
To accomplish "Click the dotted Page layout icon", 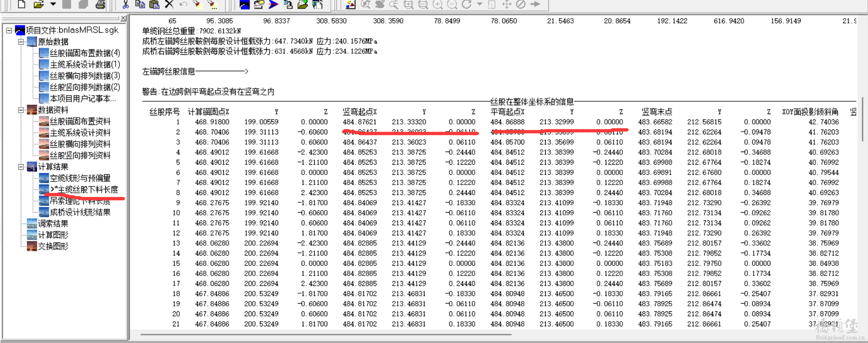I will 492,5.
